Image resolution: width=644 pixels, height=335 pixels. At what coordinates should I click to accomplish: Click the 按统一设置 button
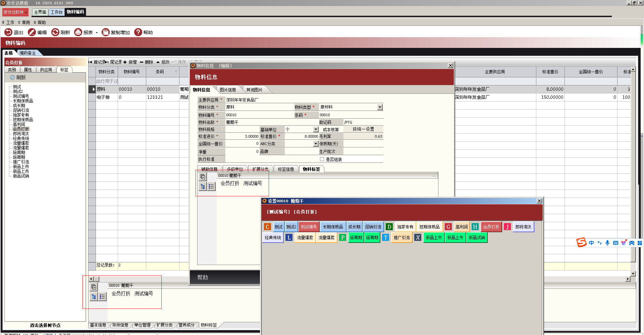[363, 129]
